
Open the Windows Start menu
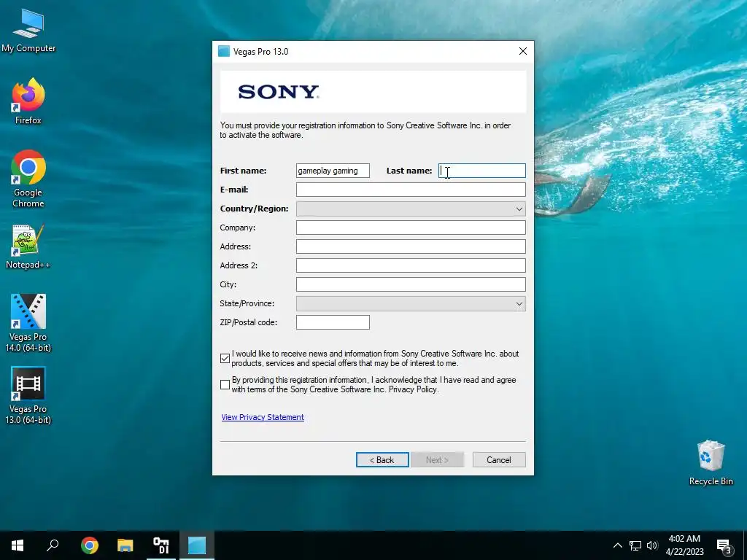(18, 545)
